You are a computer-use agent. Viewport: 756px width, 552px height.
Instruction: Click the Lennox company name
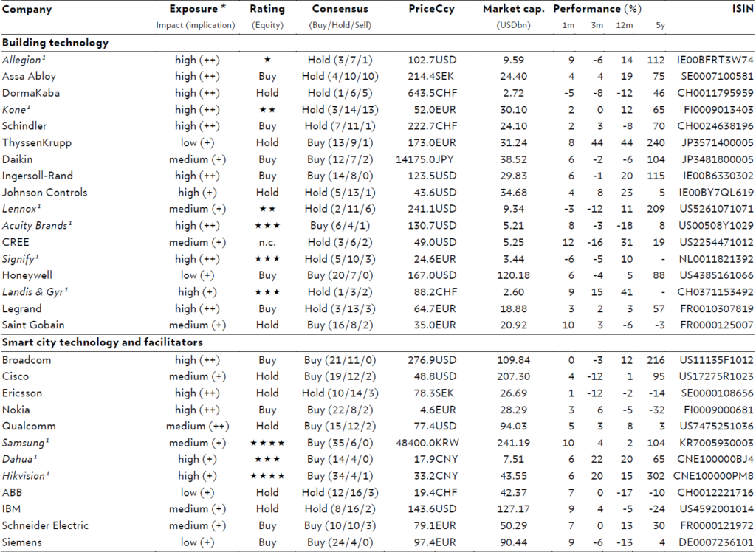click(21, 209)
